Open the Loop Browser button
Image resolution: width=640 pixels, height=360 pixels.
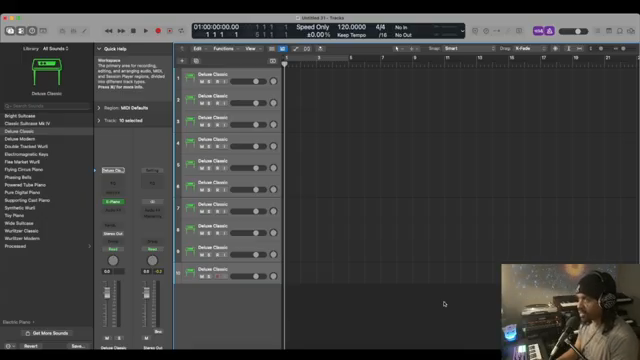[620, 31]
